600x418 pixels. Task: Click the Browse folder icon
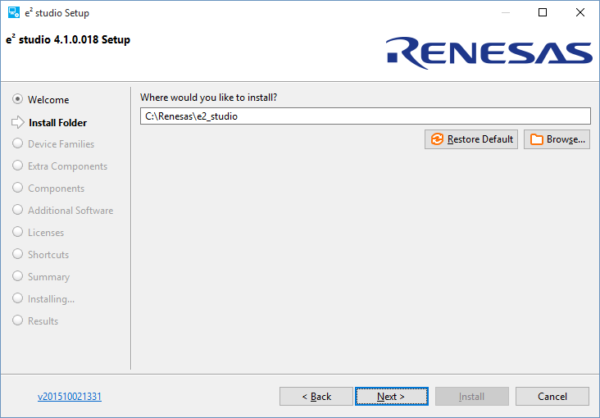tap(536, 139)
